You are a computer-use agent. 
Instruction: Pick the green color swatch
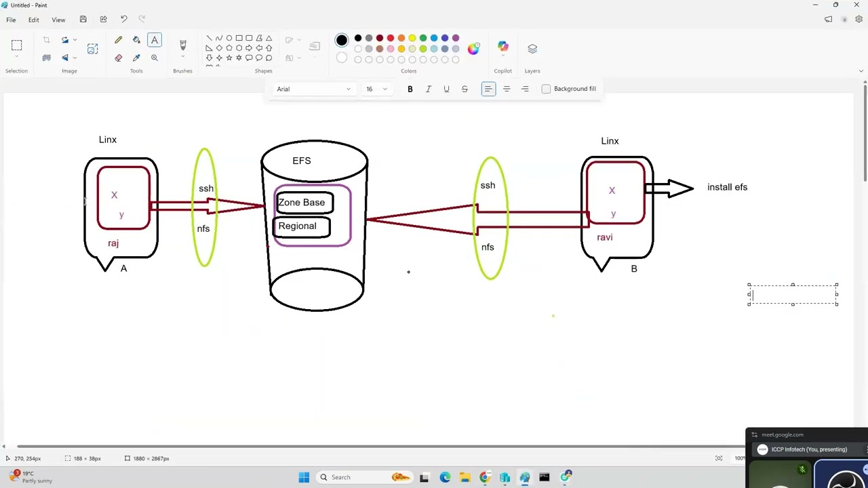[x=423, y=38]
